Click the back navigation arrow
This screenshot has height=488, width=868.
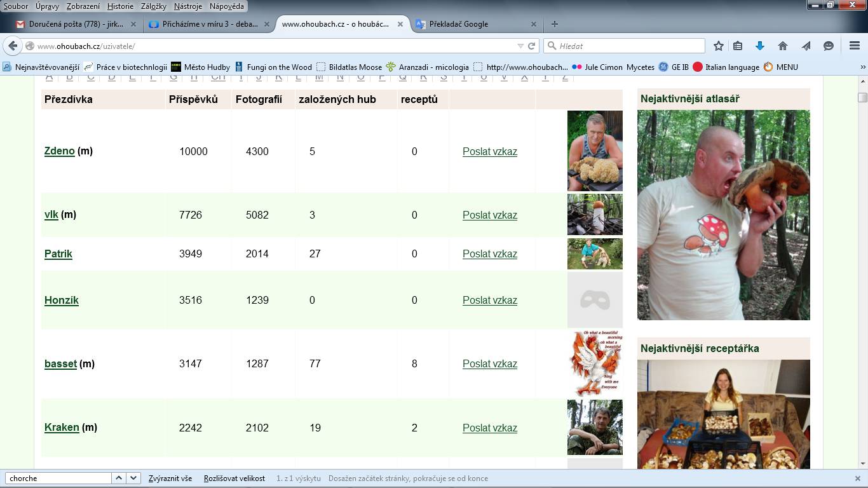click(13, 46)
